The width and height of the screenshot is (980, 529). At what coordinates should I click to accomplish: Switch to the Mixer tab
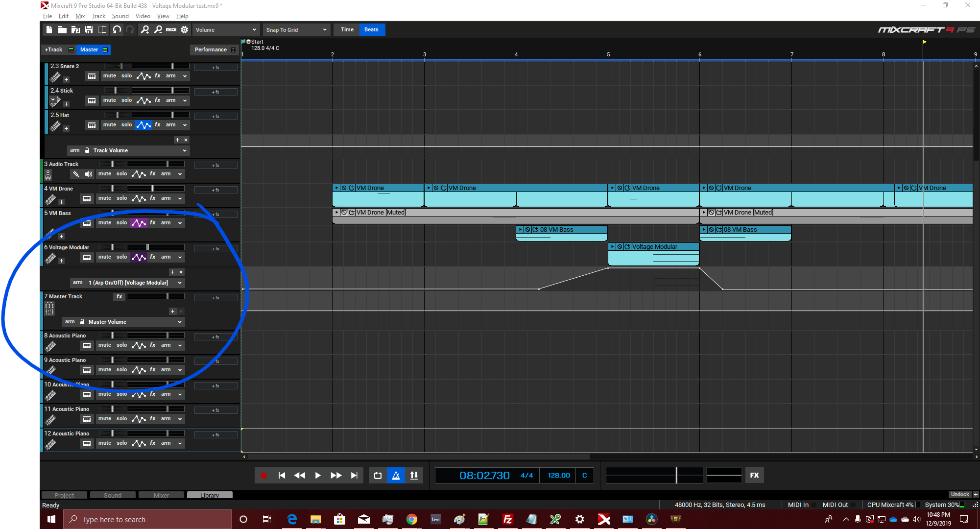(161, 495)
